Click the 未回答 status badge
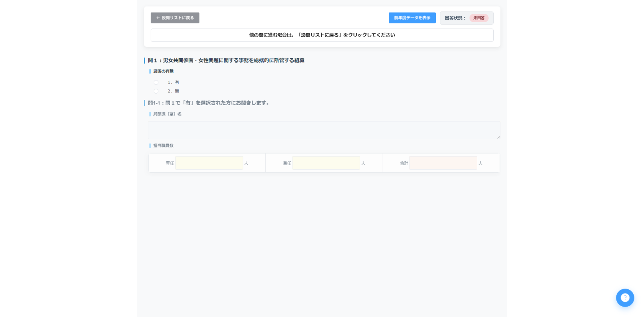This screenshot has height=317, width=644. tap(479, 18)
